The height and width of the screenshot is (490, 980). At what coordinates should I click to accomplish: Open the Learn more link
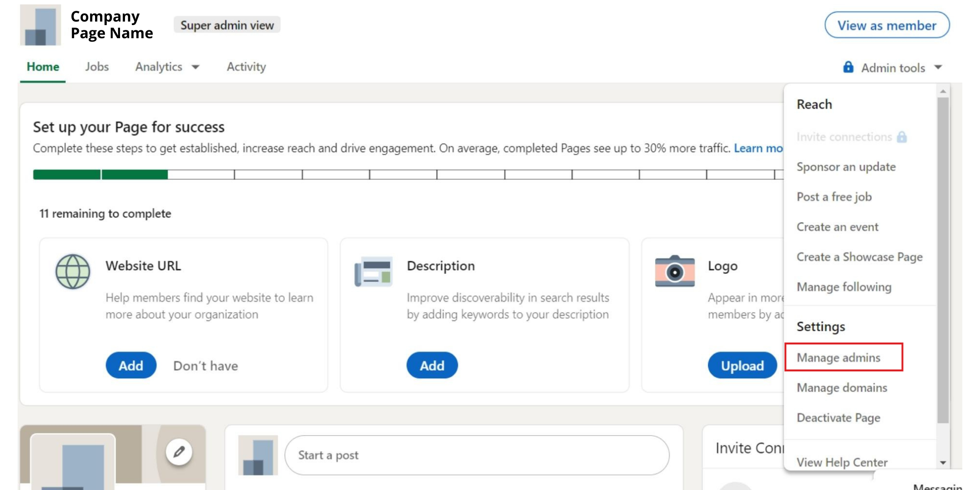759,148
